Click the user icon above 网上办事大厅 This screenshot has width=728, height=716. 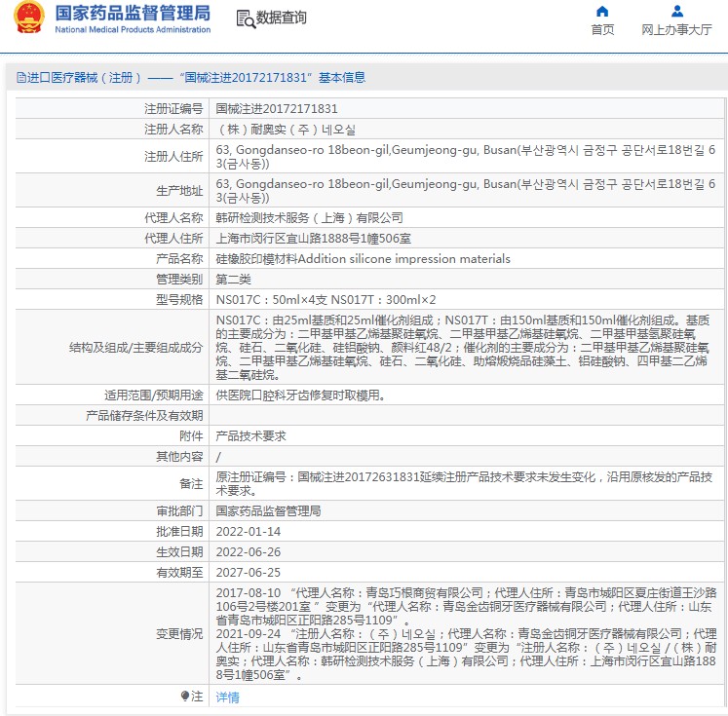(677, 11)
